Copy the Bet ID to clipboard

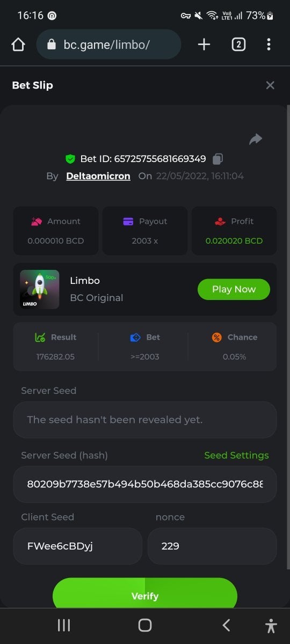pos(218,159)
